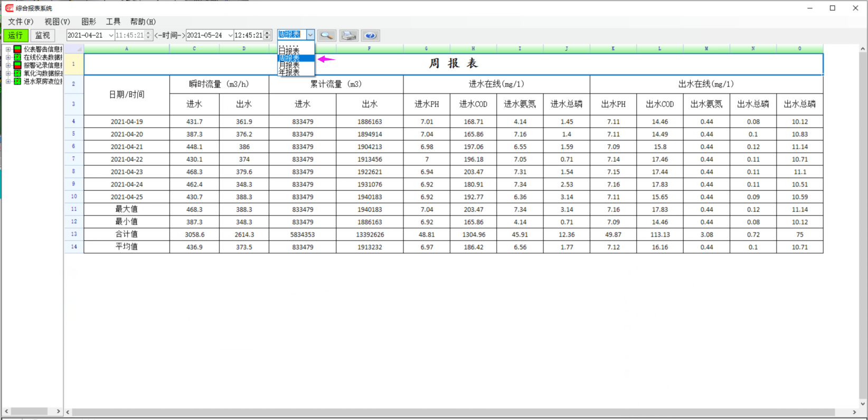Click the horizontal scrollbar under the report
This screenshot has width=868, height=420.
point(454,412)
